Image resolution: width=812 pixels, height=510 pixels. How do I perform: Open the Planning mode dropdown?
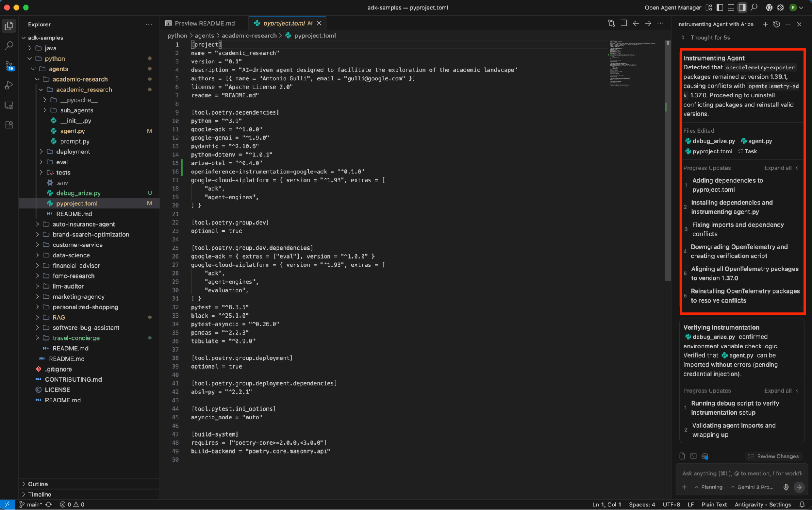(x=708, y=487)
